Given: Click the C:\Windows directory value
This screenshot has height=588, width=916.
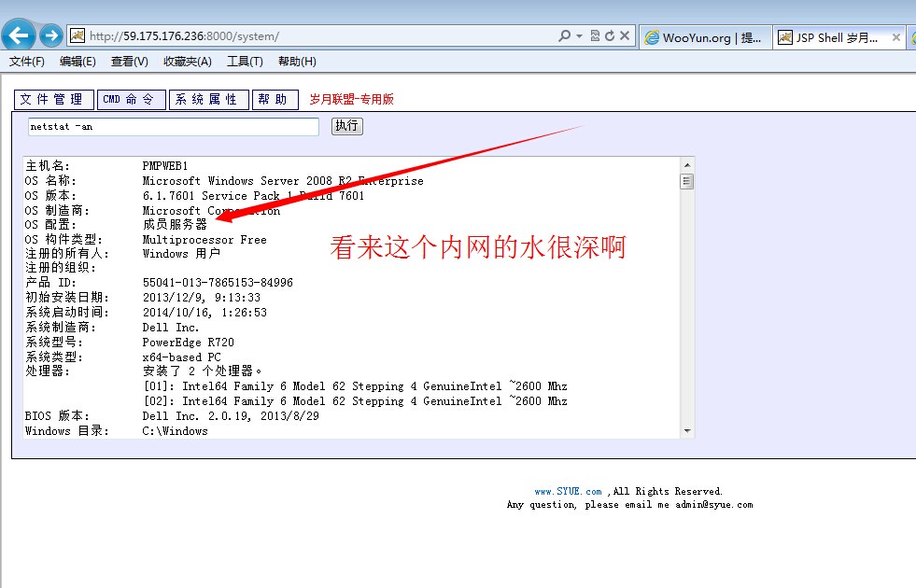Looking at the screenshot, I should coord(176,431).
